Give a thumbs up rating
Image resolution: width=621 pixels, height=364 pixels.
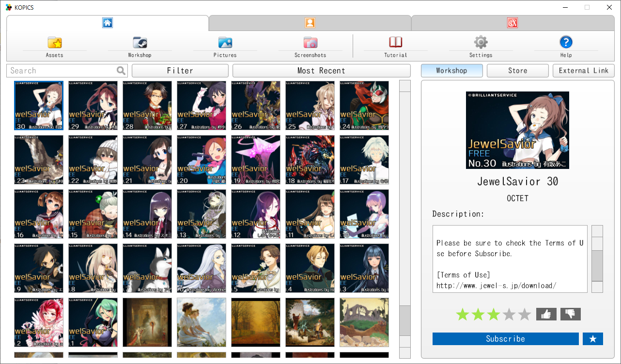coord(546,314)
